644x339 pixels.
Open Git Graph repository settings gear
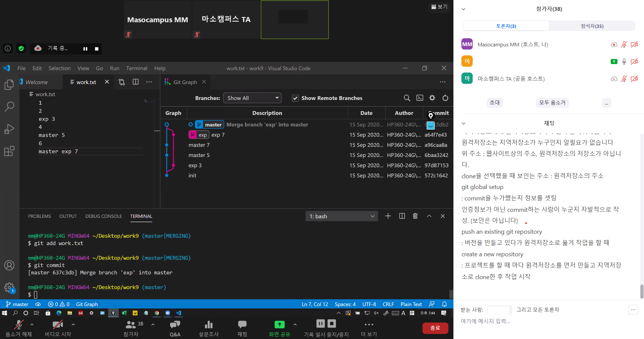pyautogui.click(x=432, y=98)
